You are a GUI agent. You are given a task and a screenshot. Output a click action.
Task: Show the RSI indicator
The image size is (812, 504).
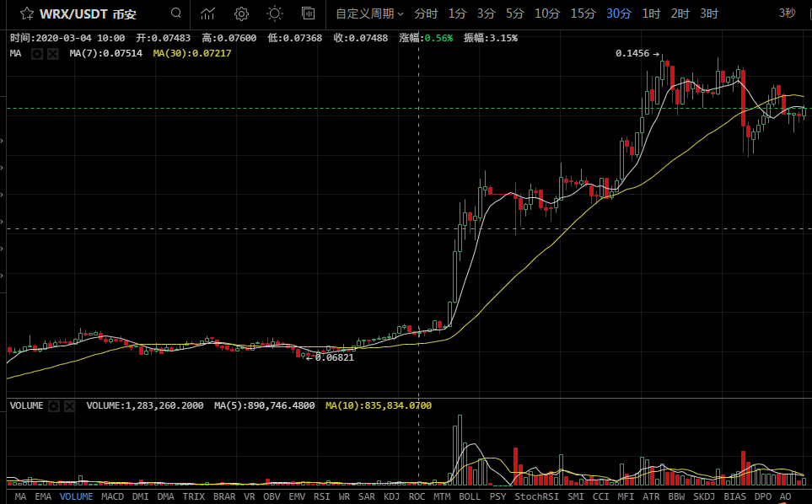pos(321,496)
